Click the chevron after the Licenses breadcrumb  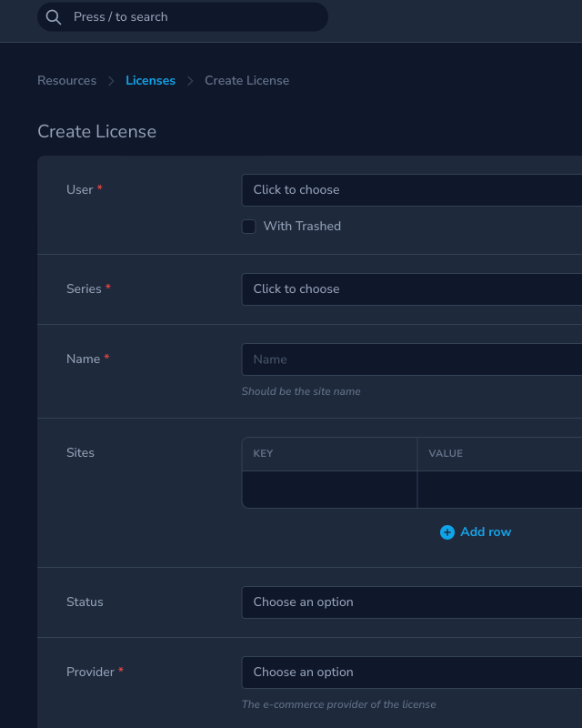coord(190,81)
